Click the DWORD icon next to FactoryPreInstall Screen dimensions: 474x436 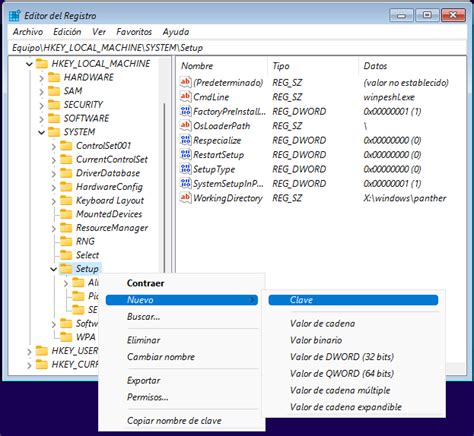pyautogui.click(x=185, y=111)
